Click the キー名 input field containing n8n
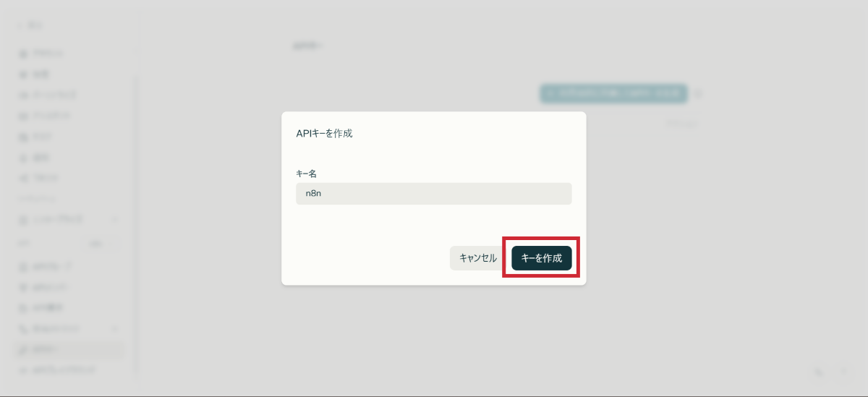868x397 pixels. point(433,194)
